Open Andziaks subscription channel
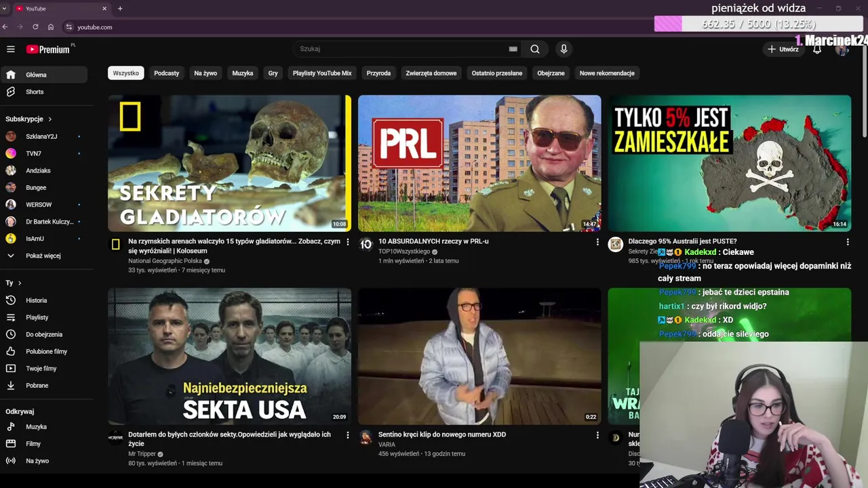The image size is (868, 488). (44, 170)
